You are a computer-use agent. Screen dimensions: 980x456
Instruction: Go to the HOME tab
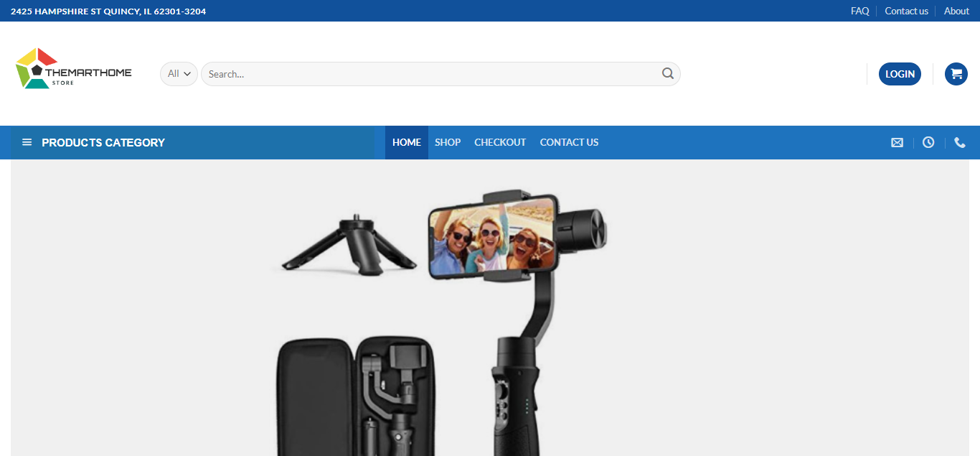pos(406,142)
